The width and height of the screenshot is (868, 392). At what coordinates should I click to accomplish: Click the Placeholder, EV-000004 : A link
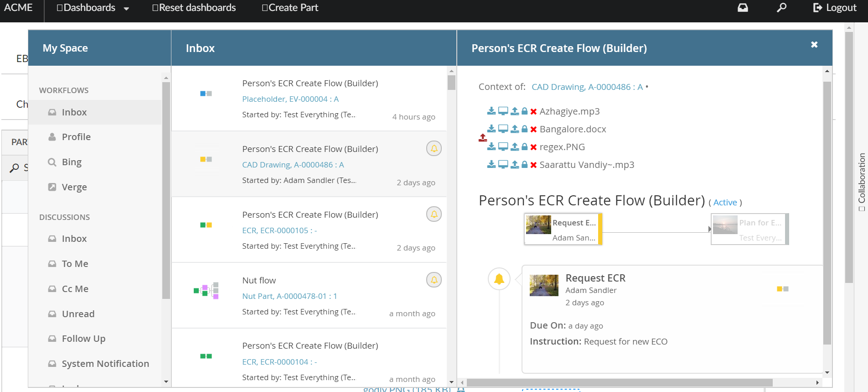(290, 99)
